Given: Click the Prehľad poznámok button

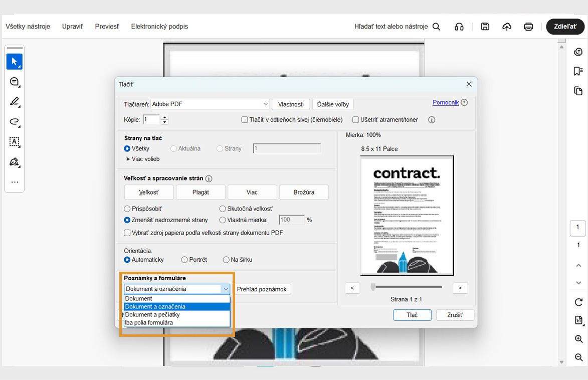Looking at the screenshot, I should point(262,289).
